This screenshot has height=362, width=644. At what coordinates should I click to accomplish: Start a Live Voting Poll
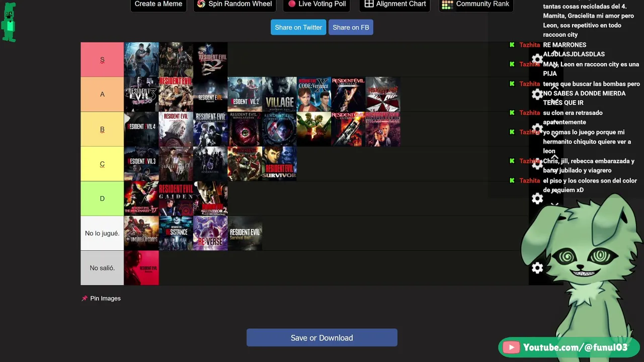(317, 4)
